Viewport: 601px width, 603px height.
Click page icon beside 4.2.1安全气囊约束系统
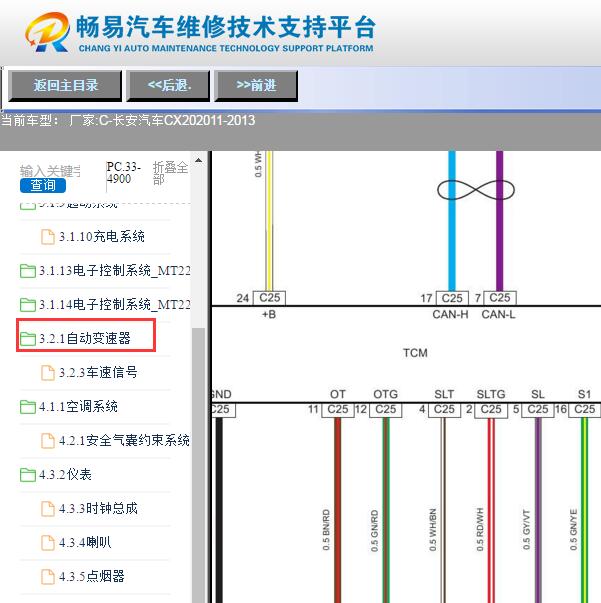[48, 441]
